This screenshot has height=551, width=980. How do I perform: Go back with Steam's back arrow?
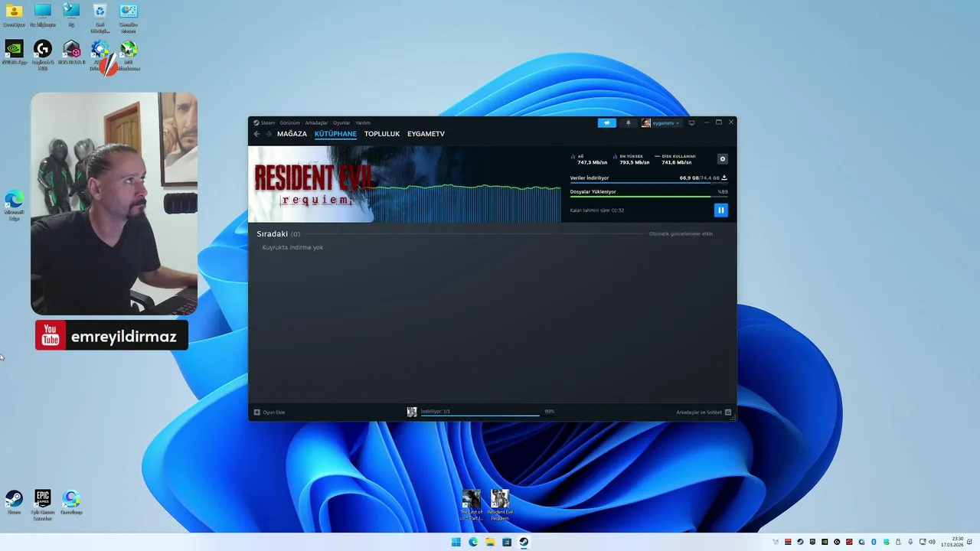(256, 134)
